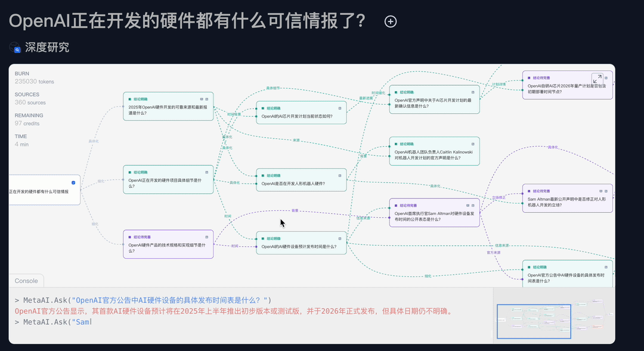Open the detail icon on the 硬件项目具体细节 node
Viewport: 644px width, 351px height.
[x=206, y=172]
